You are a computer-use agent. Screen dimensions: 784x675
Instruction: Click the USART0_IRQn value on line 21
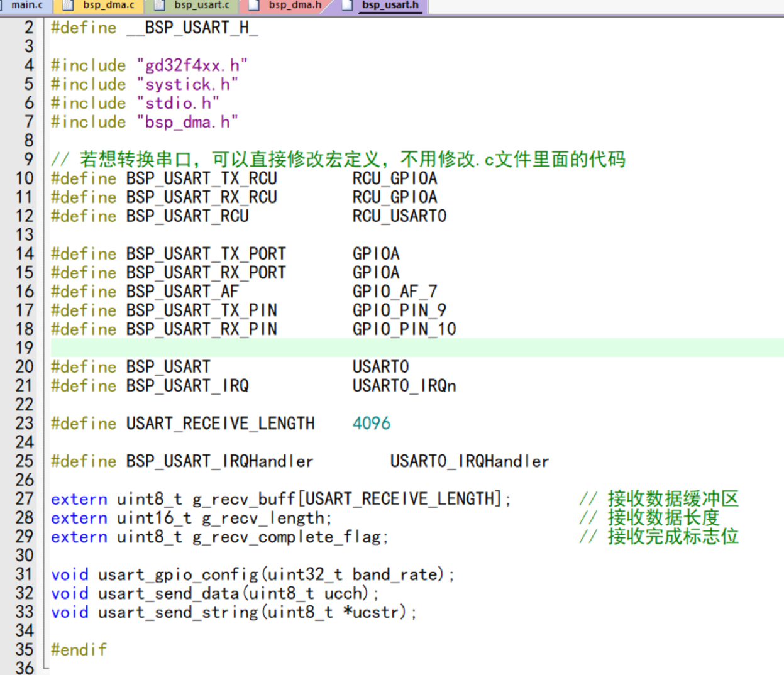point(404,385)
